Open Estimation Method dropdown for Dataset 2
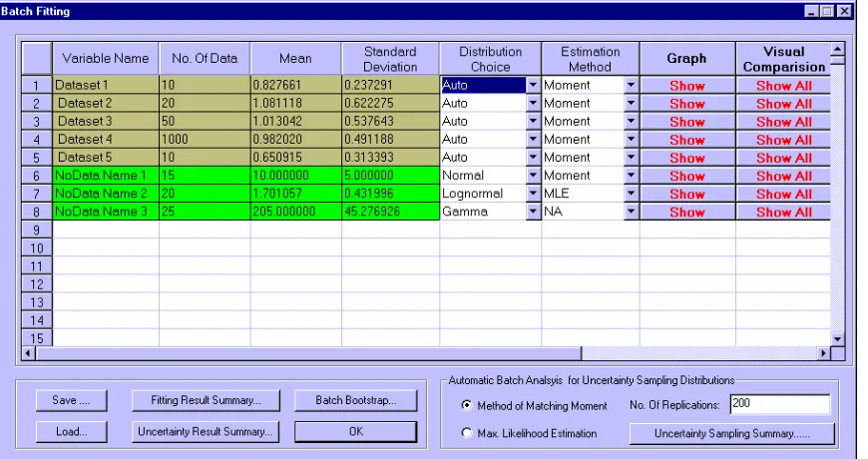This screenshot has width=868, height=459. [x=632, y=103]
